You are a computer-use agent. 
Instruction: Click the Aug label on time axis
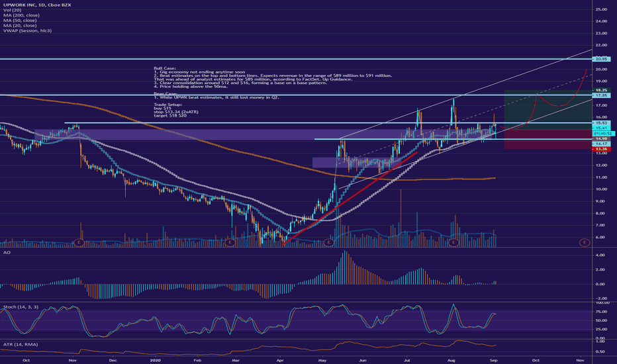(x=451, y=360)
